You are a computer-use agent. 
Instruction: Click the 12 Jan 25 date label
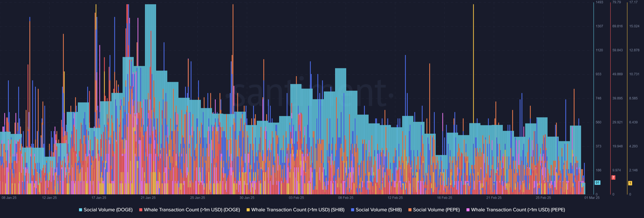coord(49,198)
